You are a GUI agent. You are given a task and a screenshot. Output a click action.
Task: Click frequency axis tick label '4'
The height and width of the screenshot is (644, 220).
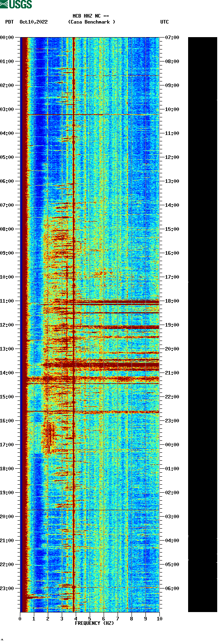tap(76, 619)
